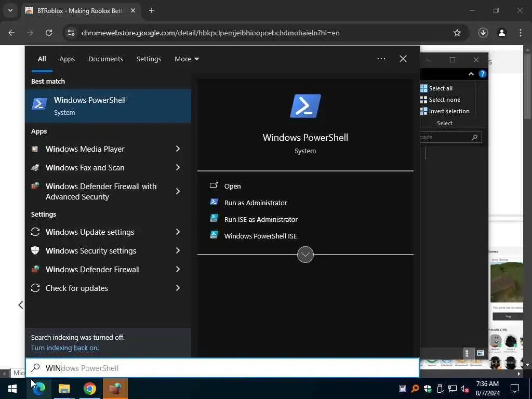Expand Windows Update settings arrow

(178, 232)
